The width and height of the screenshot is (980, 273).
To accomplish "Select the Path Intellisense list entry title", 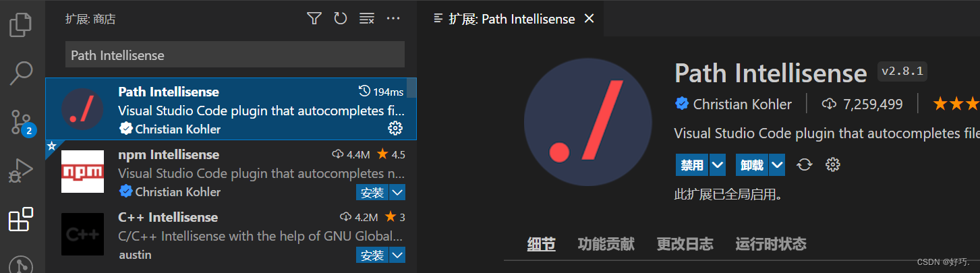I will pyautogui.click(x=169, y=92).
